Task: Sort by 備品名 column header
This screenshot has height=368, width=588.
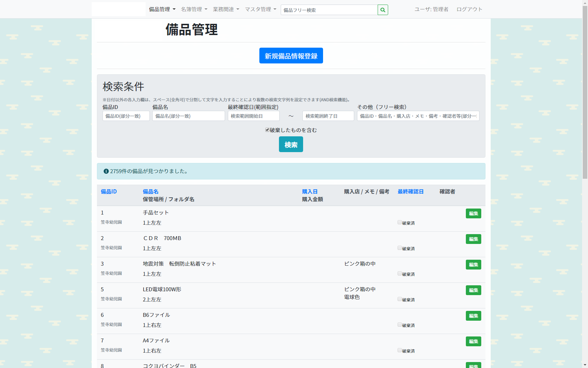Action: coord(150,192)
